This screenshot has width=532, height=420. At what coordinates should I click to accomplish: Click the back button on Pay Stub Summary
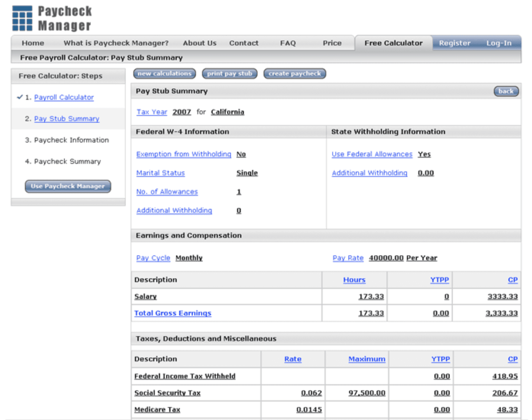(506, 91)
